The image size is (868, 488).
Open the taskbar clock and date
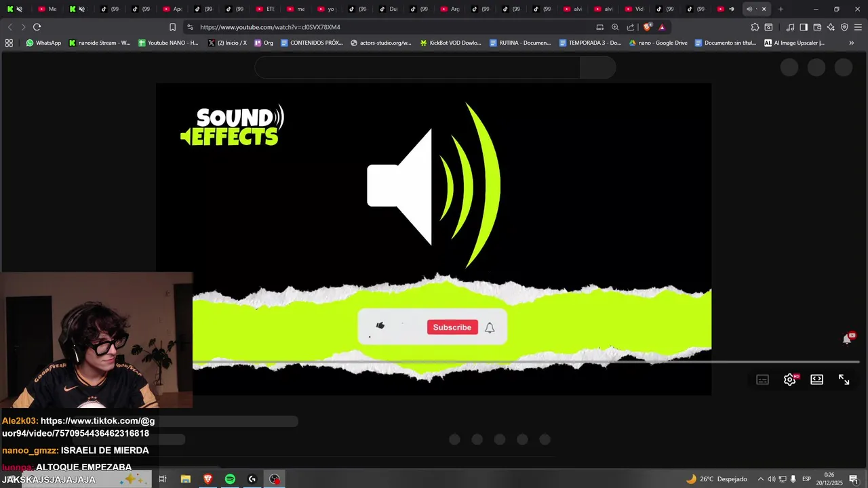pyautogui.click(x=829, y=479)
